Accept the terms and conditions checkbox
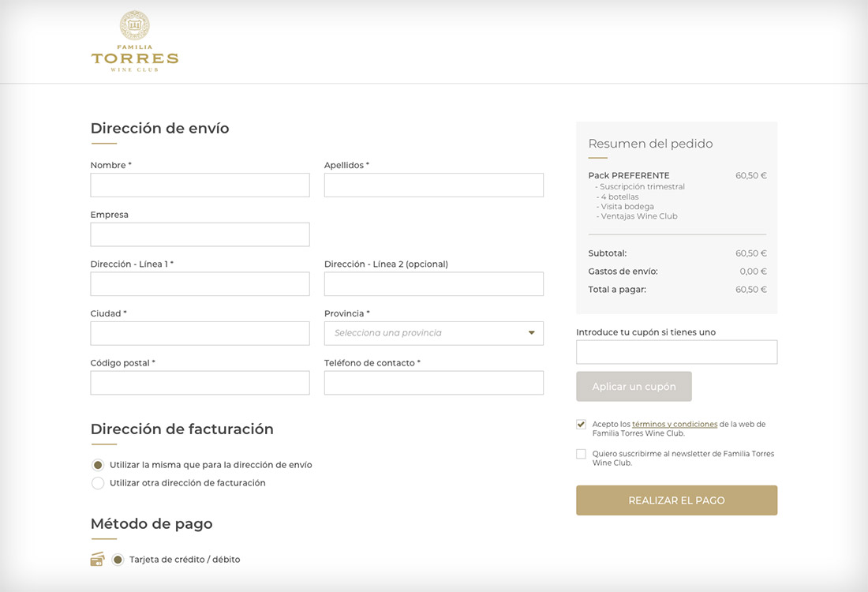 tap(582, 424)
